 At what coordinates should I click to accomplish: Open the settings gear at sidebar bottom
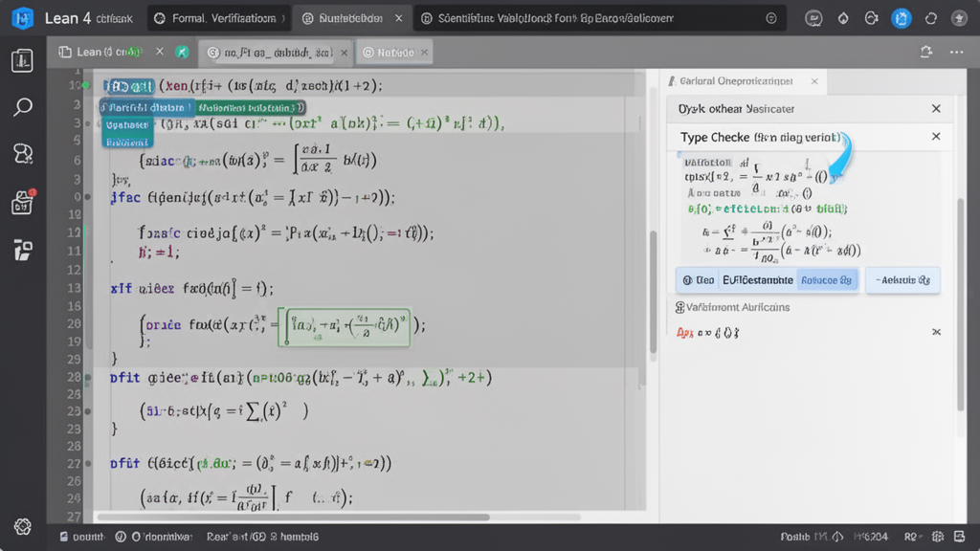[x=23, y=527]
